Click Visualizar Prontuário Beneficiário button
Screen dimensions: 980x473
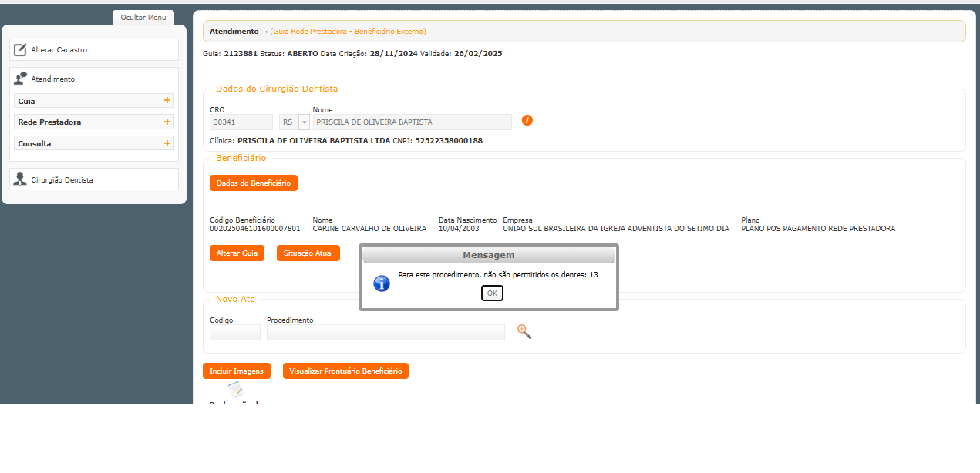[345, 371]
